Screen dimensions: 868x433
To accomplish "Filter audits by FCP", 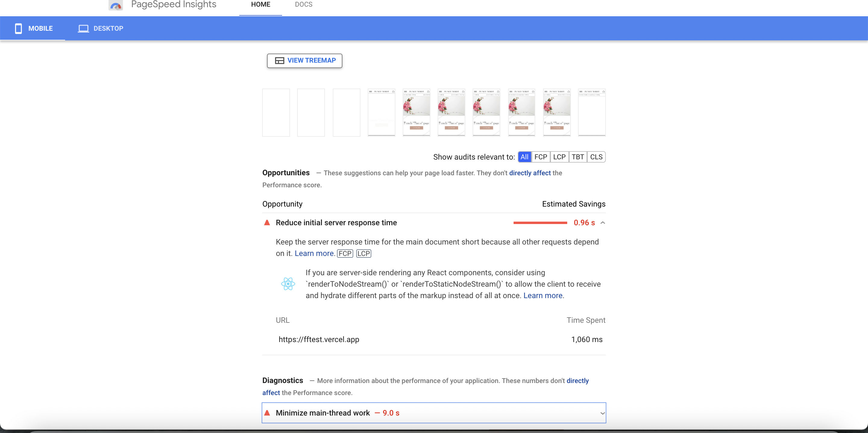I will tap(540, 157).
